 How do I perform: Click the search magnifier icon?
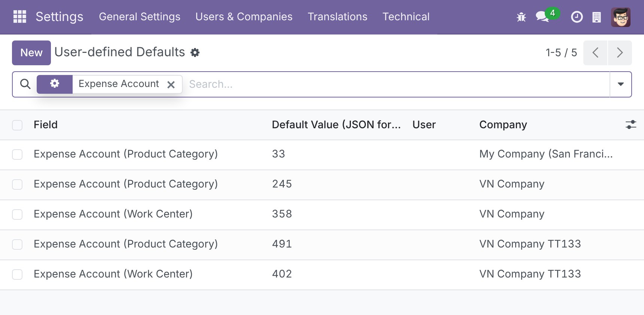pyautogui.click(x=25, y=84)
